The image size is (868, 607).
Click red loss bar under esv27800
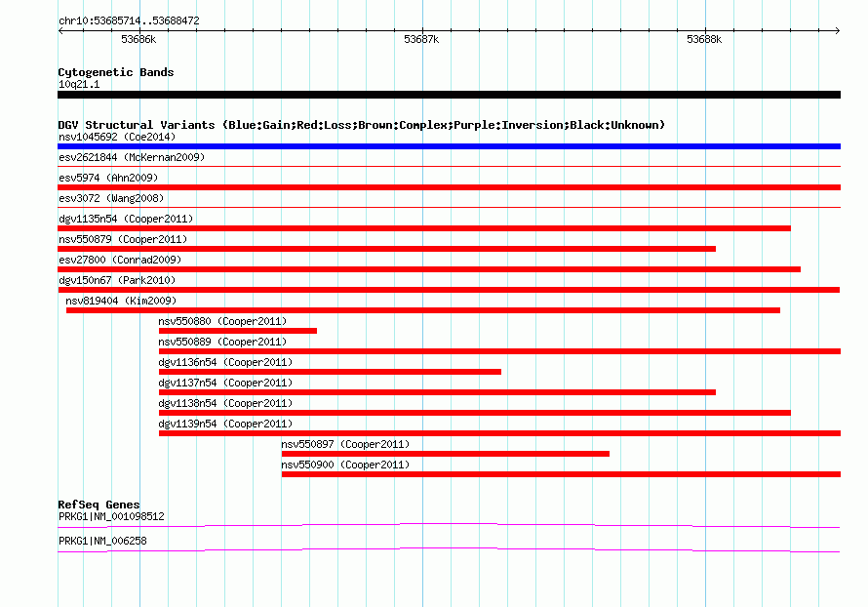tap(429, 269)
